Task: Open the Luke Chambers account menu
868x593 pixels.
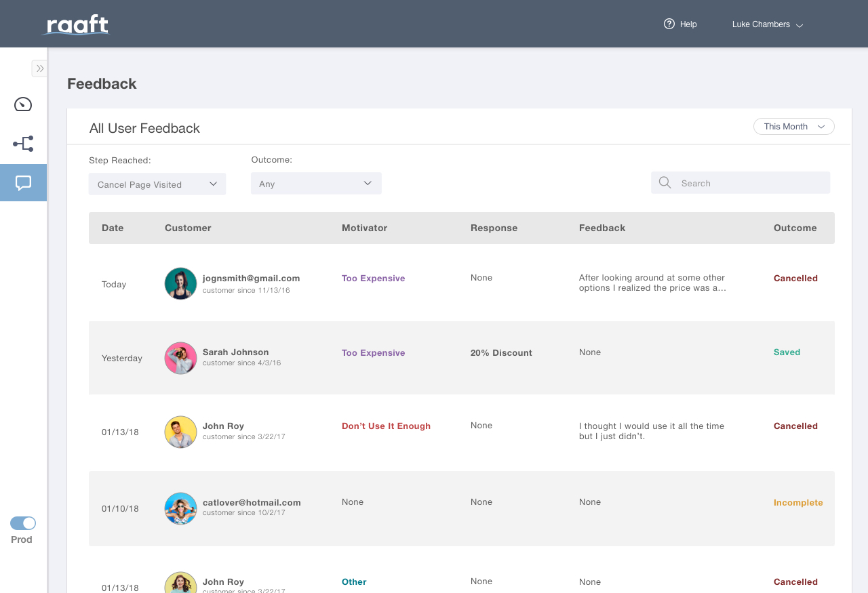Action: [x=768, y=24]
